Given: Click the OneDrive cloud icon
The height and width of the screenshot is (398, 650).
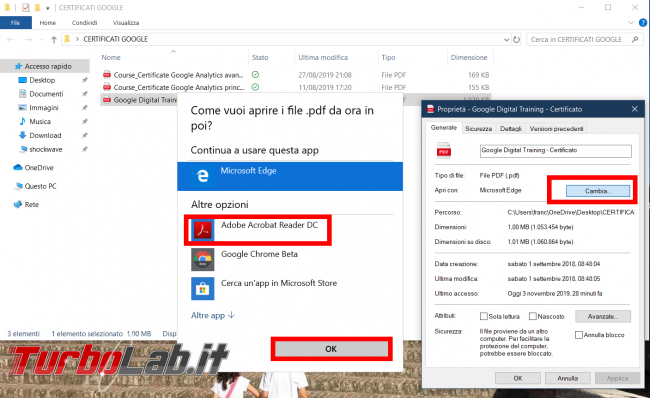Looking at the screenshot, I should [18, 167].
